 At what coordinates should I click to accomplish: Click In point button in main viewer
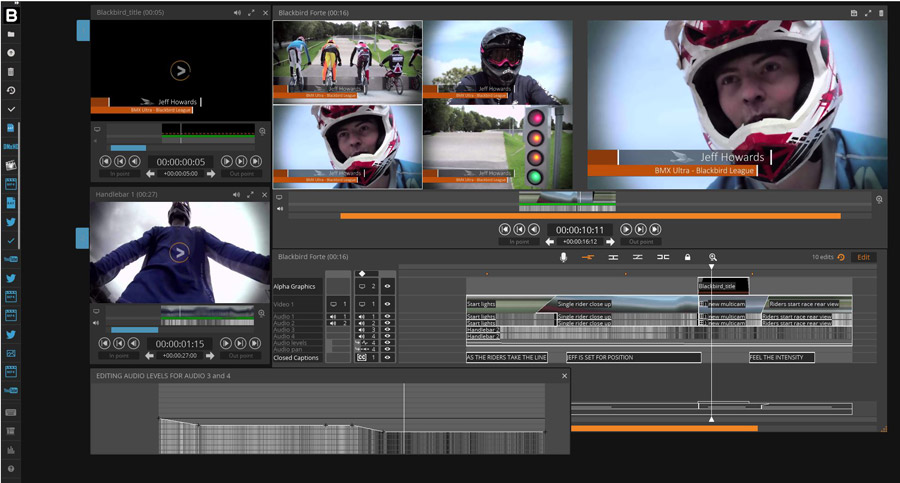(519, 242)
